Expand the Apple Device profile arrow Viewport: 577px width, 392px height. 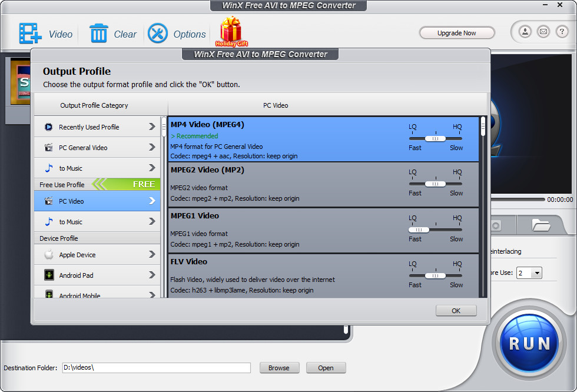(x=152, y=254)
